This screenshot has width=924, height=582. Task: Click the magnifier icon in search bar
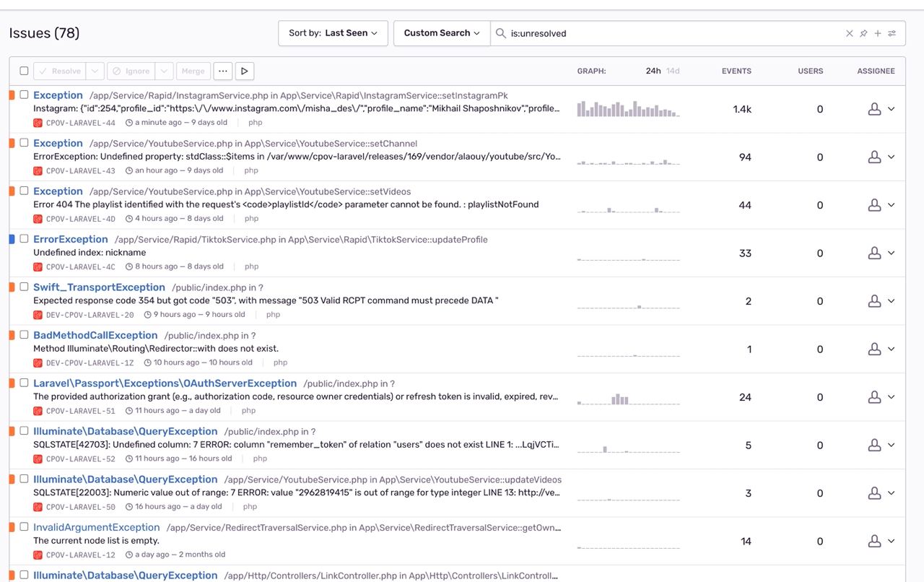[x=500, y=33]
